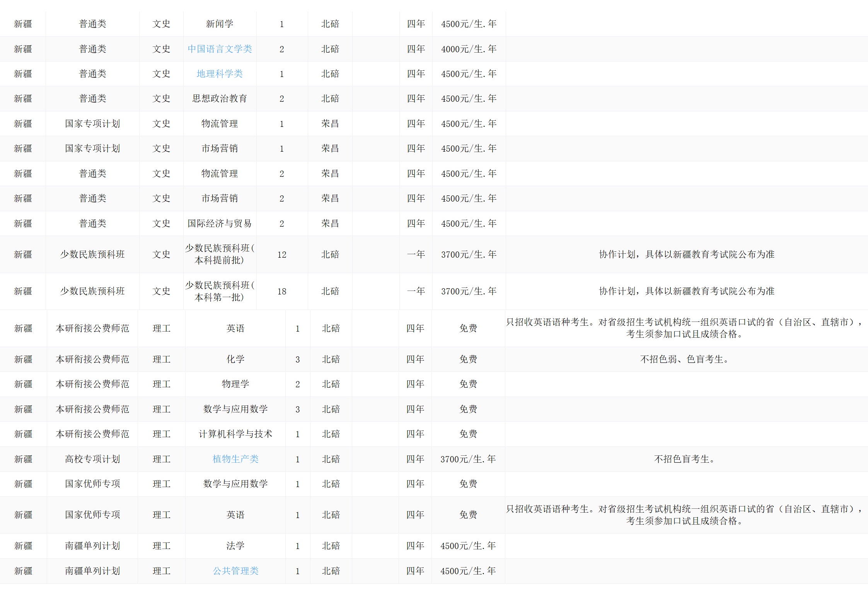868x614 pixels.
Task: Click enrollment count 12 cell
Action: 282,255
